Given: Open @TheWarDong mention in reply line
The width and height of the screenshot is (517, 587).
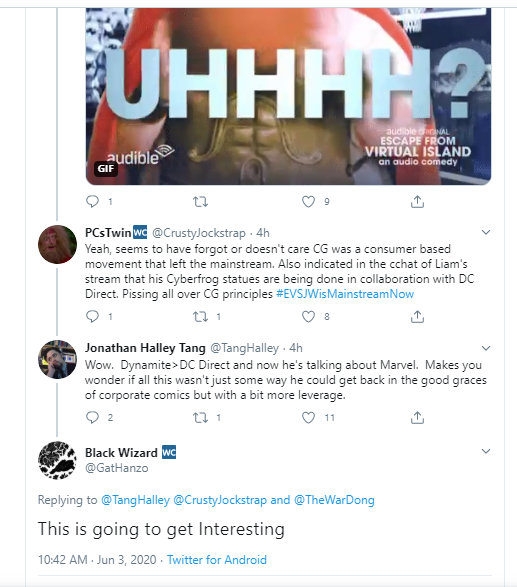Looking at the screenshot, I should (334, 500).
